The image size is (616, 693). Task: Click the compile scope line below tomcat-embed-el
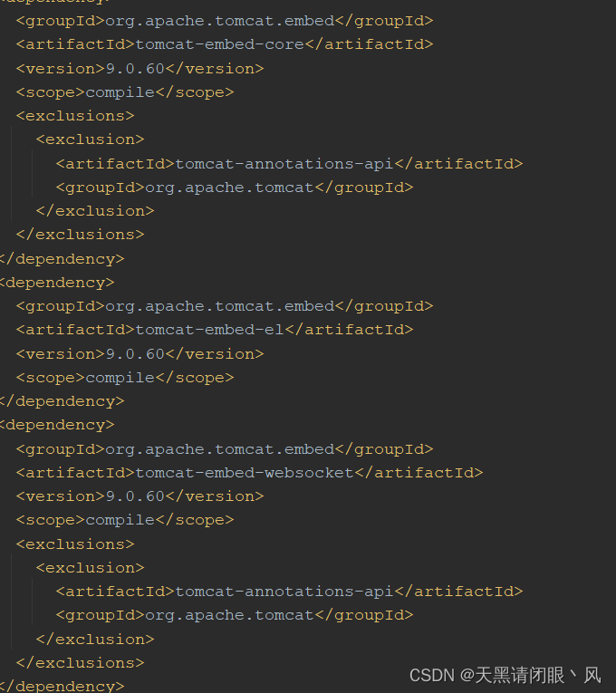124,377
